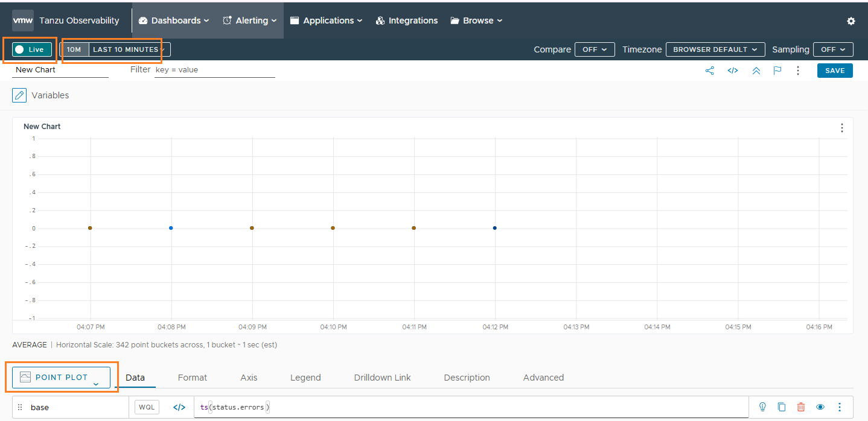The width and height of the screenshot is (868, 421).
Task: Switch to the Format tab
Action: 192,378
